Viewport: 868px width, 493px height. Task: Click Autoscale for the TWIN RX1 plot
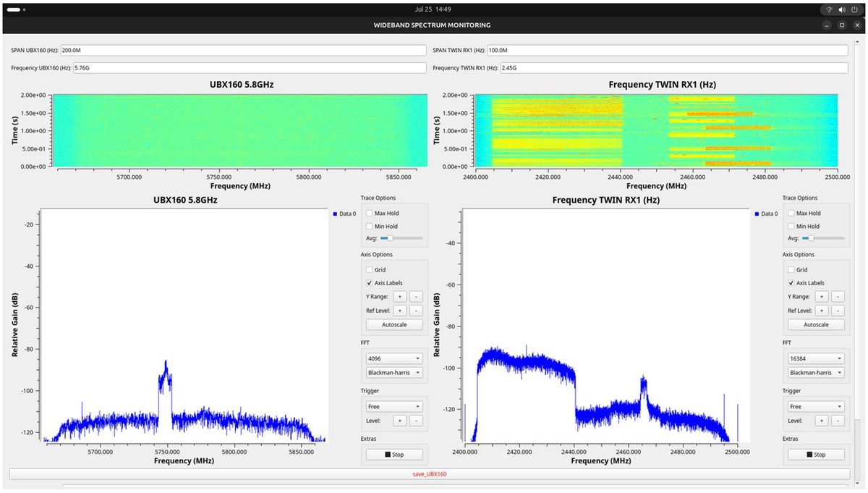(816, 325)
